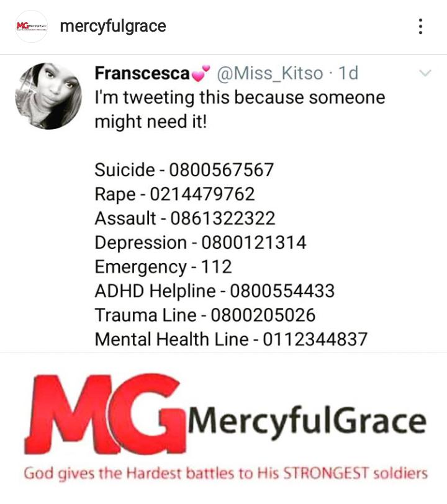Select the ADHD Helpline number 0800554433

click(282, 290)
